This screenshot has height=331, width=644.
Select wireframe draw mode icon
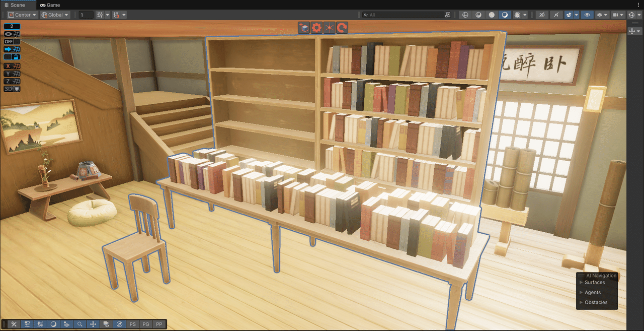(x=465, y=15)
